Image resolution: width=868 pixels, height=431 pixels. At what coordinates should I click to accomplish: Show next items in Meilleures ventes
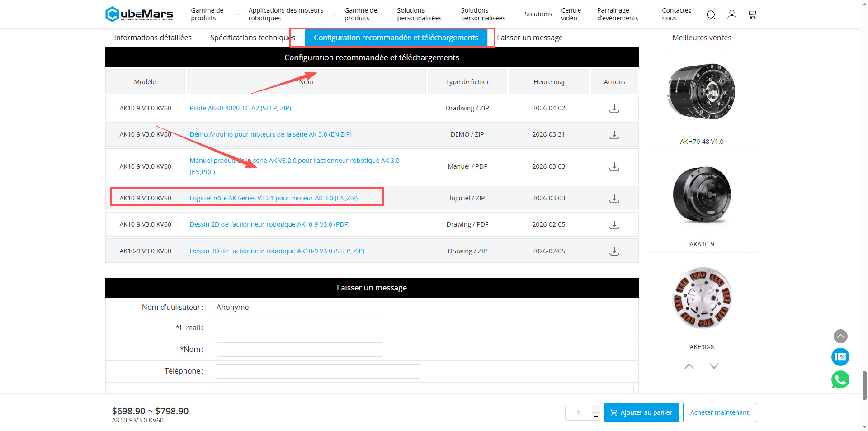714,366
